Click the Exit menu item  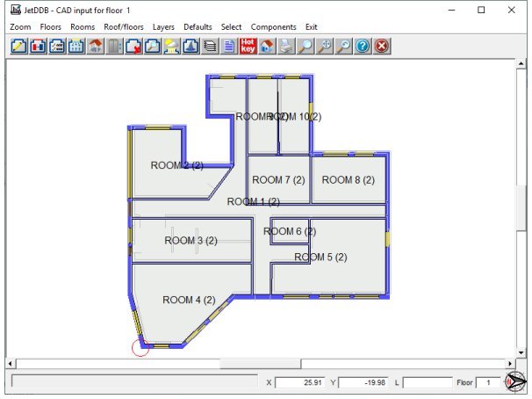[311, 27]
